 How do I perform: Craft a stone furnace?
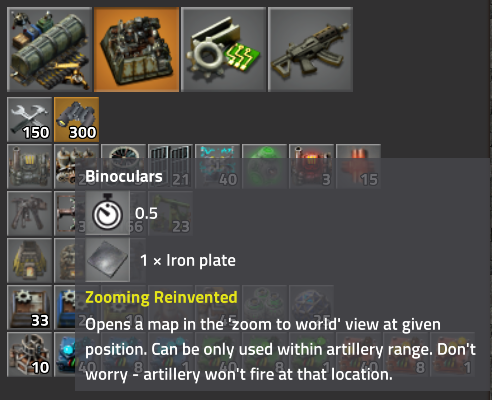[30, 261]
